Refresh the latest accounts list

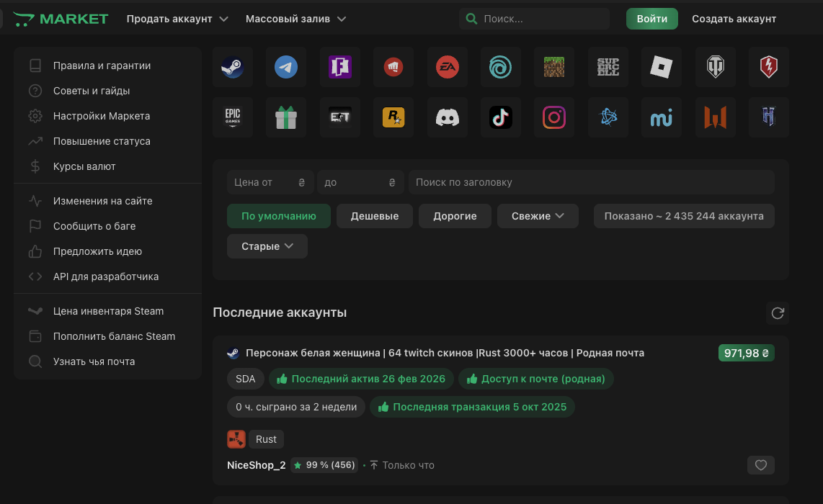coord(778,313)
